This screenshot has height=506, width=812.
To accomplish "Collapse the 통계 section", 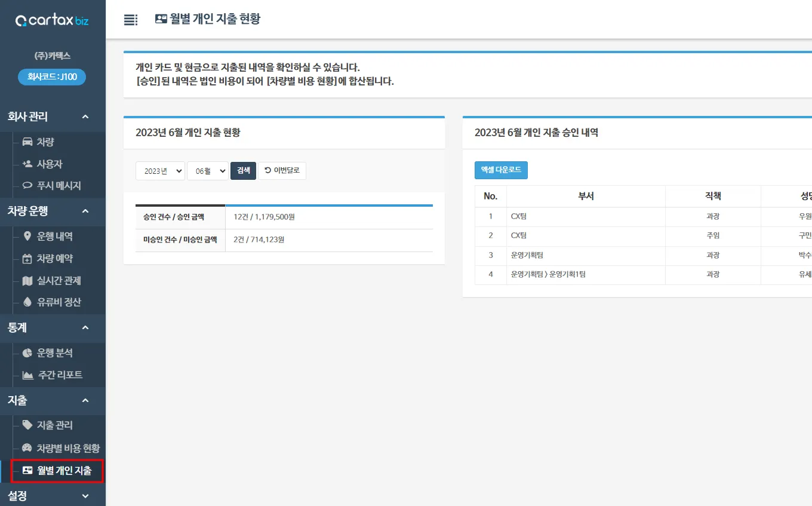I will (x=85, y=327).
